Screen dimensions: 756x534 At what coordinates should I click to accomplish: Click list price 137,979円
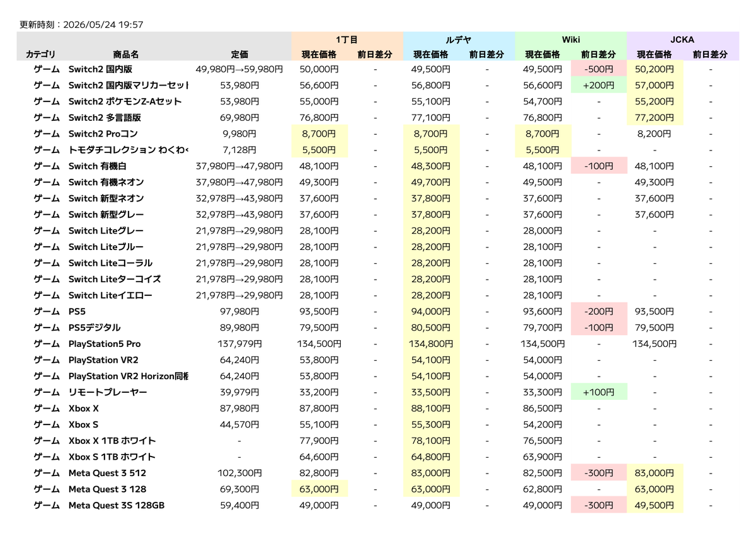(x=239, y=344)
